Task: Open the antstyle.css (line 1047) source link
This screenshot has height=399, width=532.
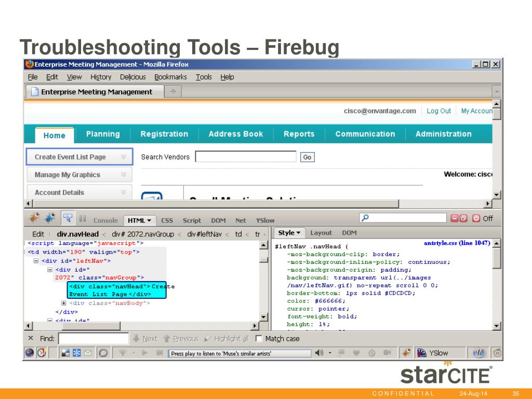Action: pos(457,243)
